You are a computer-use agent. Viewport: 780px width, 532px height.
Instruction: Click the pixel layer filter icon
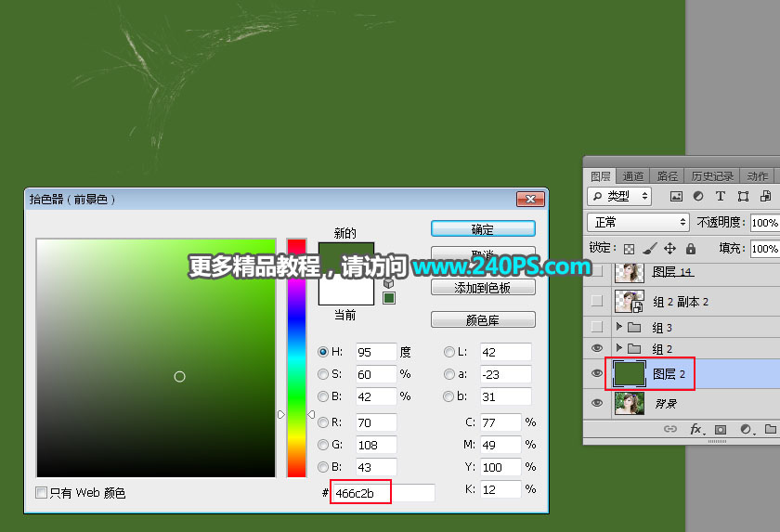pos(676,197)
